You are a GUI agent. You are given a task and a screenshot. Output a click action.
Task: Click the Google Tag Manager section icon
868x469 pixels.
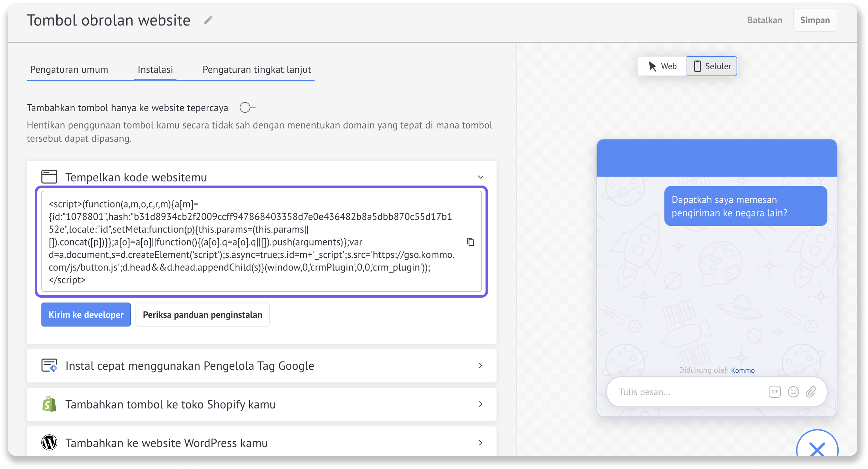pos(49,366)
